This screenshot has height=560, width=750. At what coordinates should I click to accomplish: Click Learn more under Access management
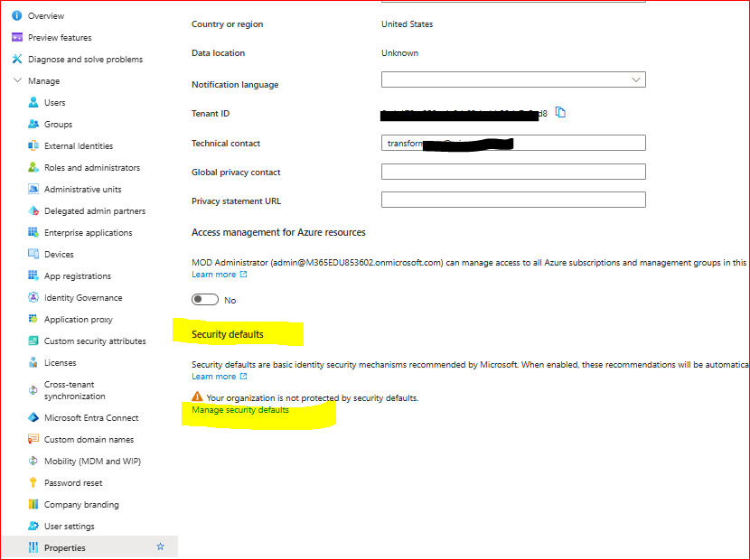tap(214, 275)
